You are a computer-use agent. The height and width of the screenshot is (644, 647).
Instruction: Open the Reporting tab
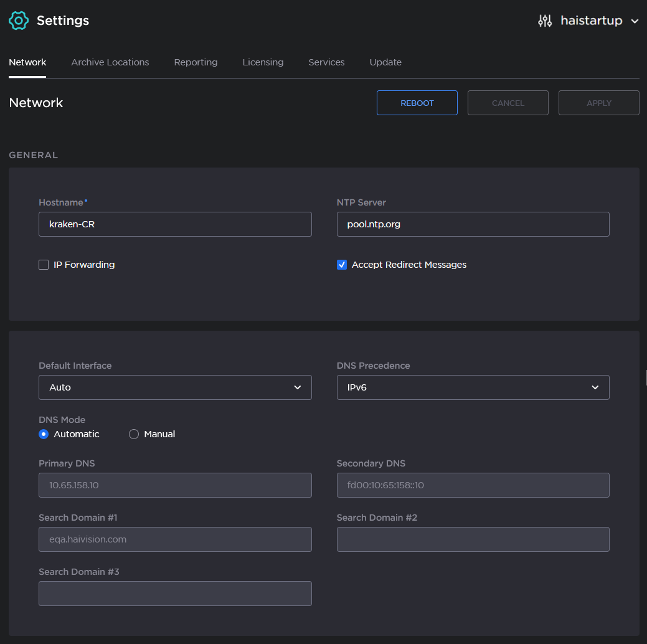(196, 62)
